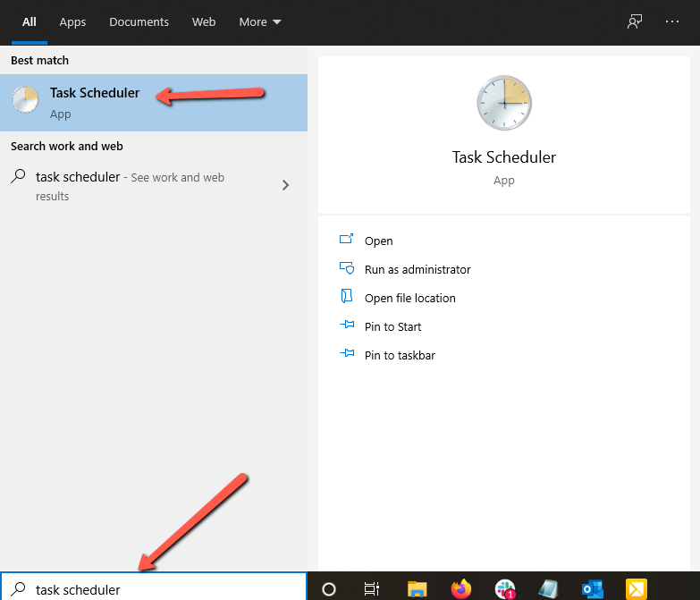This screenshot has height=600, width=700.
Task: Click Open in the right panel
Action: pyautogui.click(x=378, y=241)
